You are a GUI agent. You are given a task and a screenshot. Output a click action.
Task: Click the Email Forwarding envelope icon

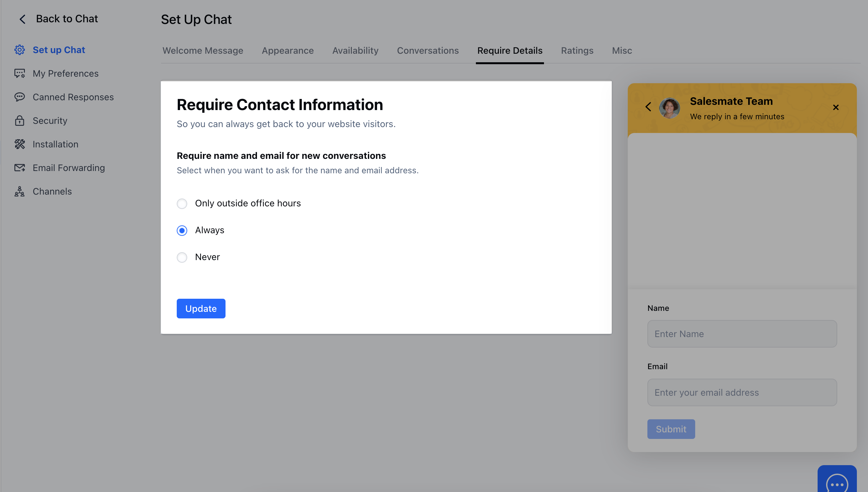(20, 168)
